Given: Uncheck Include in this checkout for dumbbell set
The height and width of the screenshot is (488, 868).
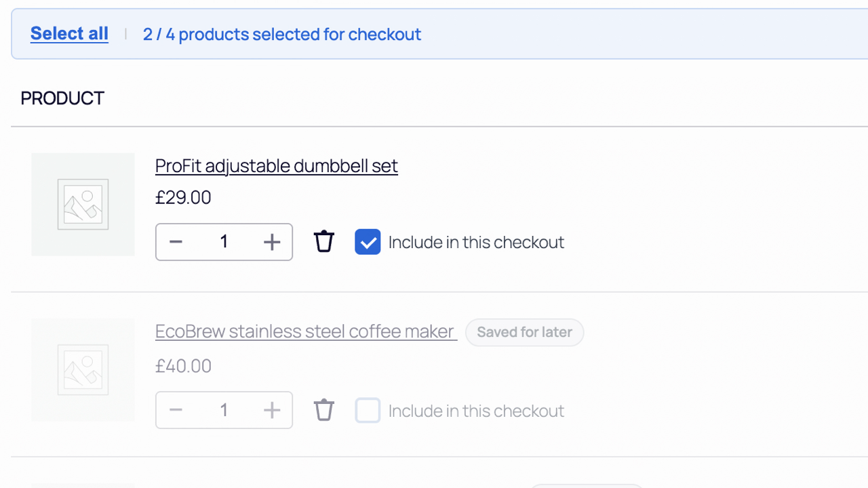Looking at the screenshot, I should (368, 241).
